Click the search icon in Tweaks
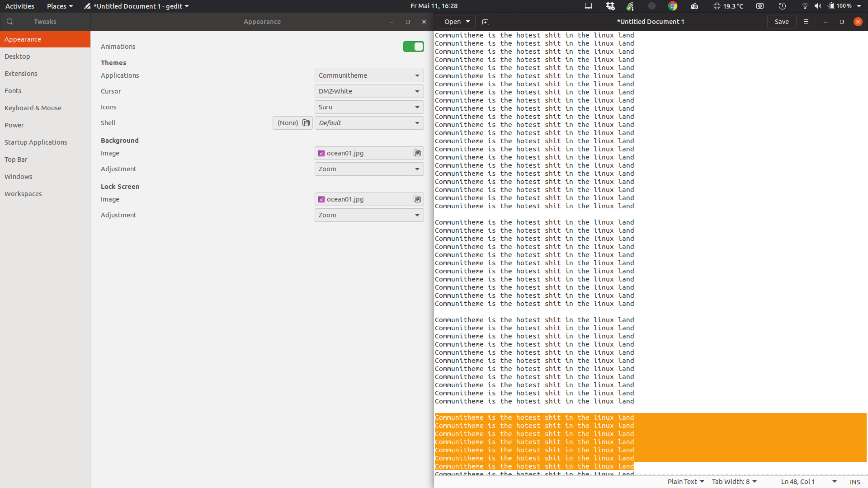Image resolution: width=868 pixels, height=488 pixels. (9, 22)
